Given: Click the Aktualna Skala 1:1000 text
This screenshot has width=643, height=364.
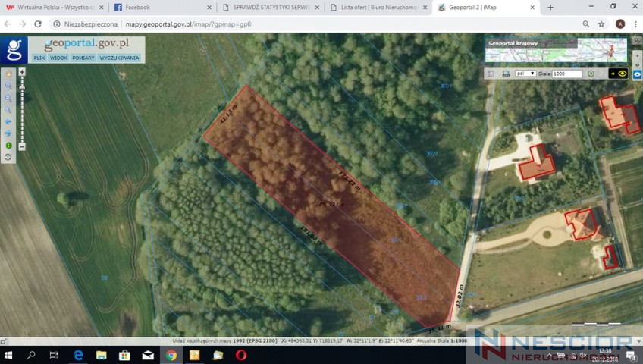Looking at the screenshot, I should (x=441, y=340).
